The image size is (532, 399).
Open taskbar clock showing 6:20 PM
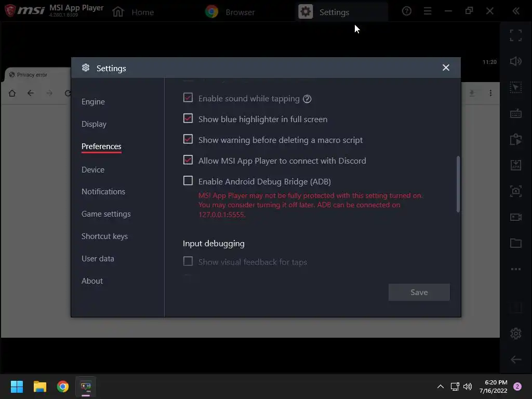494,387
